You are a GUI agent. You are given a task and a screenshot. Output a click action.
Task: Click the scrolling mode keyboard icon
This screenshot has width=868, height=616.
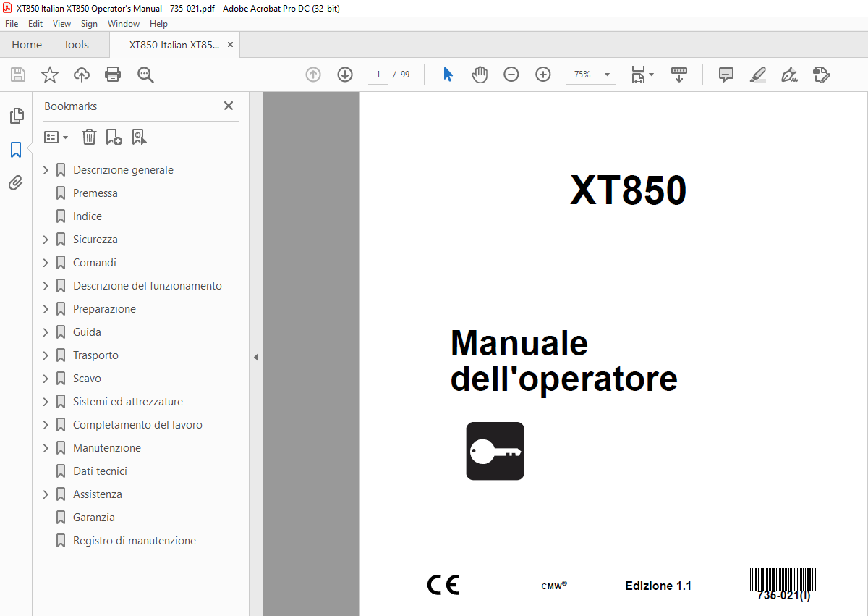(x=679, y=75)
